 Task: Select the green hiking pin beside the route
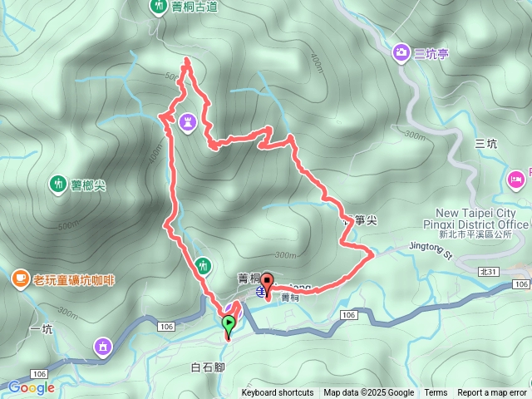[203, 265]
